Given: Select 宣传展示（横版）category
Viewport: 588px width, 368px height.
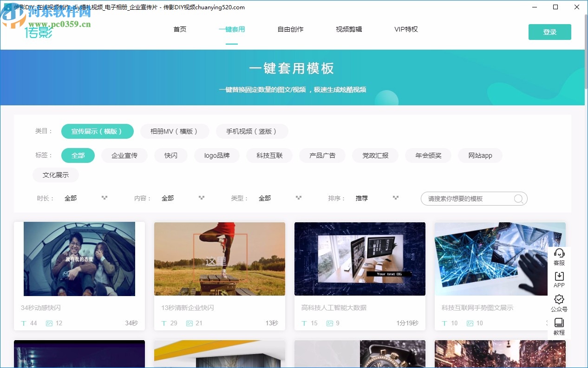Looking at the screenshot, I should point(98,131).
